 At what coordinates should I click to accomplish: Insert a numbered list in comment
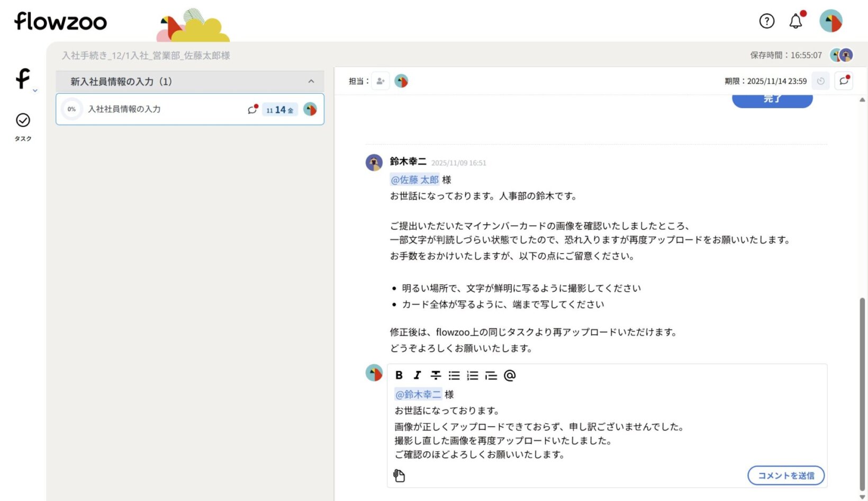click(x=473, y=375)
